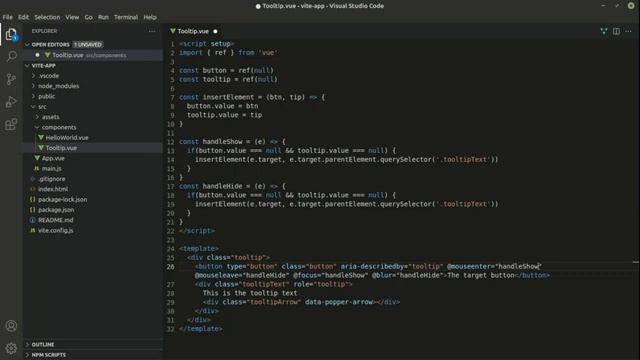Viewport: 640px width, 360px height.
Task: Open package-lock.json file
Action: click(x=62, y=199)
